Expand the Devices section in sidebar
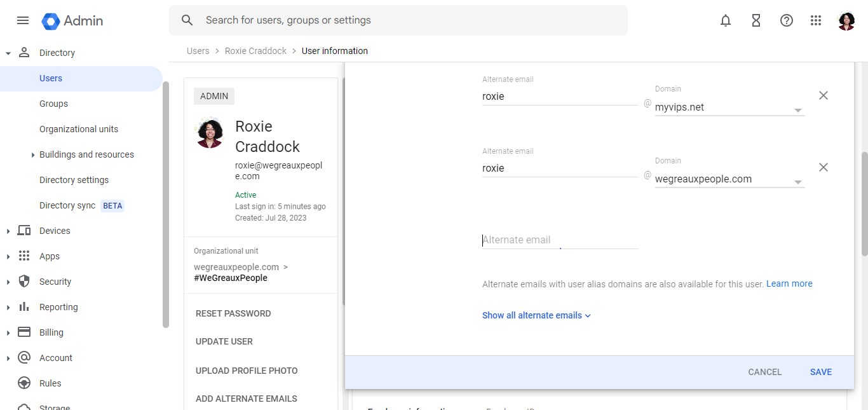 click(x=8, y=231)
